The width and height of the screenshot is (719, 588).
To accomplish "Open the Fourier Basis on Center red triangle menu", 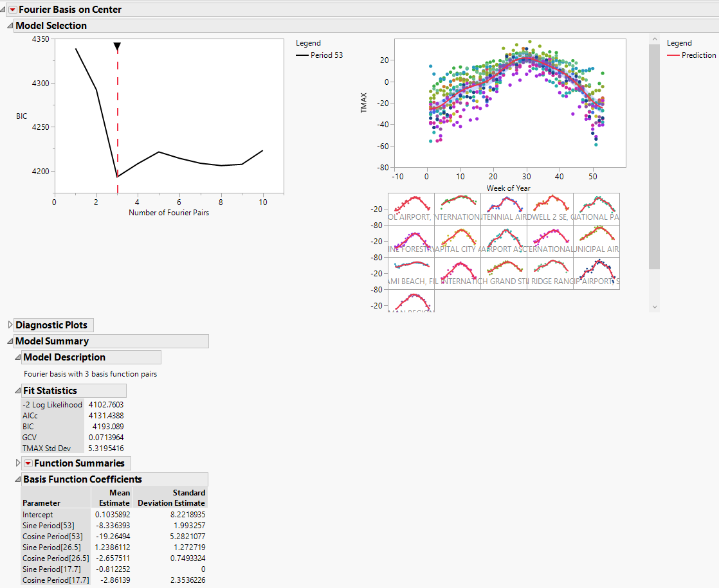I will (x=12, y=10).
